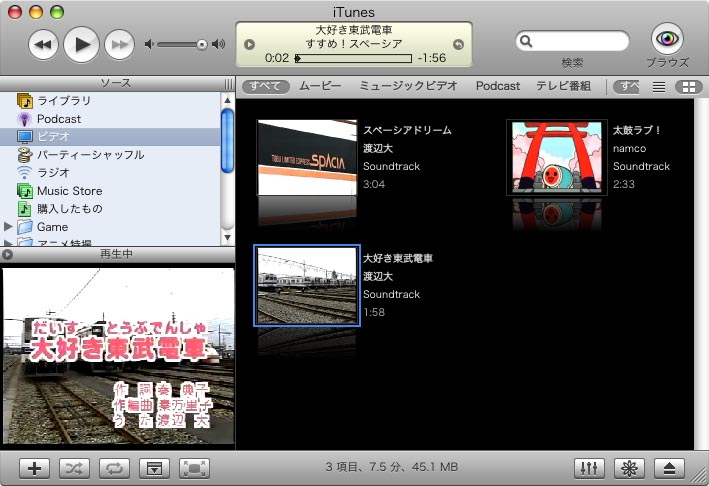Click the green Music Store icon
Image resolution: width=709 pixels, height=486 pixels.
coord(24,191)
